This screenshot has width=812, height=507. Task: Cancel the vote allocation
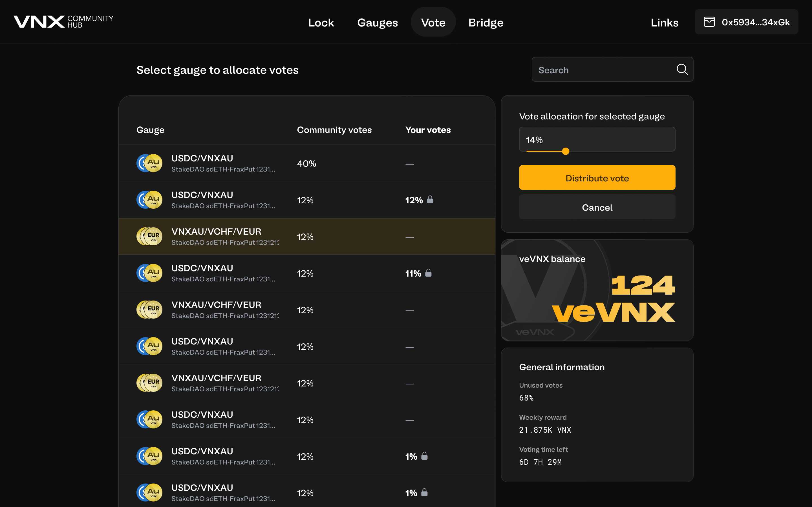[x=597, y=207]
